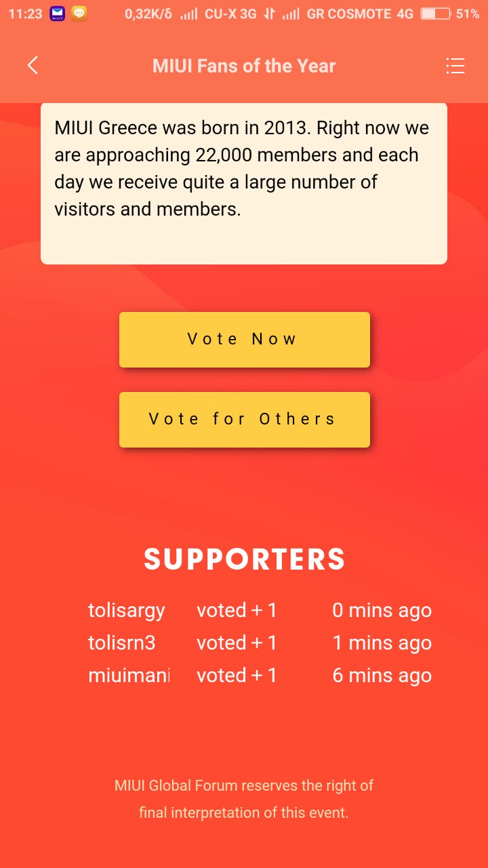The height and width of the screenshot is (868, 488).
Task: Select supporter tolisargy
Action: (127, 610)
